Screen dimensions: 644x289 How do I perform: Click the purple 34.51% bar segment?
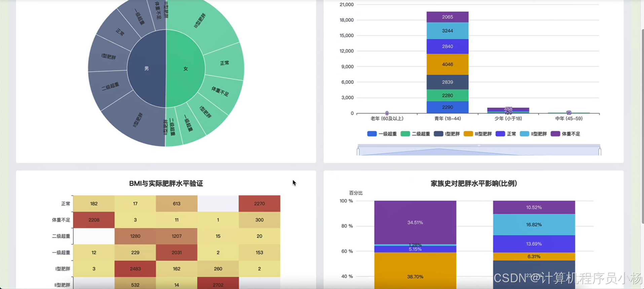coord(415,222)
